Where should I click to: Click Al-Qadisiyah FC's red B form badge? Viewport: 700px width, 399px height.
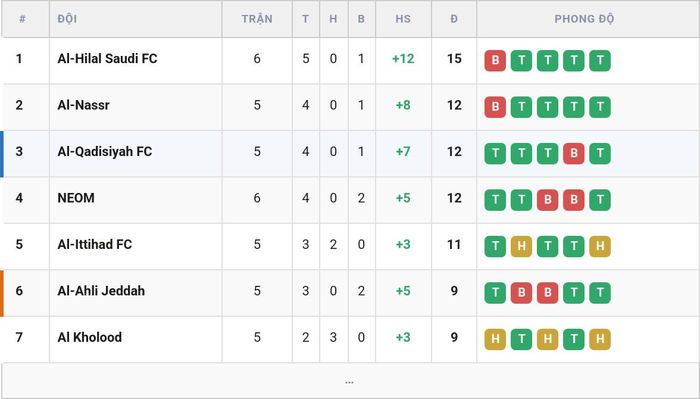(574, 154)
